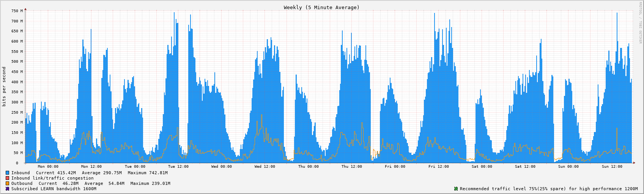Viewport: 644px width, 194px height.
Task: Click the purple Subscribed LEARN bandwidth marker
Action: pos(7,189)
